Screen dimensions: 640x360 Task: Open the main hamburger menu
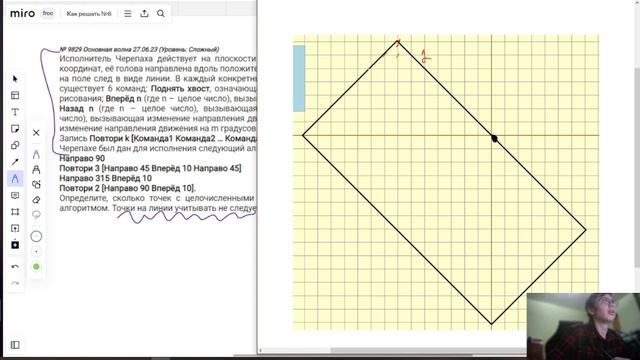(x=128, y=13)
